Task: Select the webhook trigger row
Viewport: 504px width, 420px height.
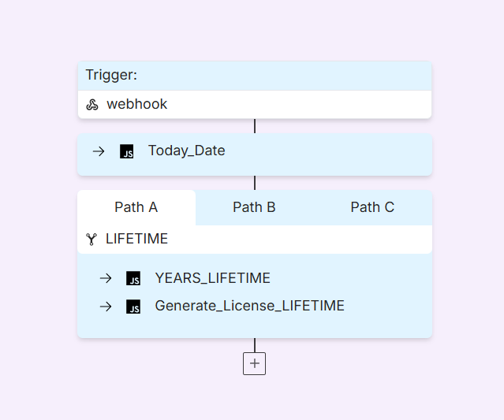Action: (x=255, y=105)
